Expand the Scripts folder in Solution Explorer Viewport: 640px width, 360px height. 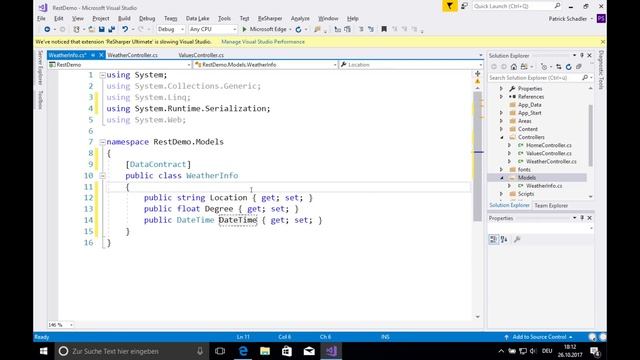coord(501,194)
